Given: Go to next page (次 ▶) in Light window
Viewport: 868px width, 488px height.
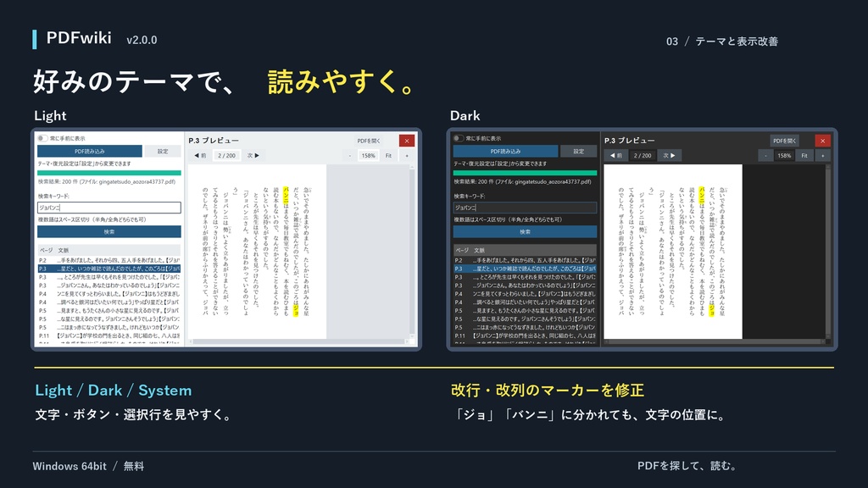Looking at the screenshot, I should [x=253, y=156].
